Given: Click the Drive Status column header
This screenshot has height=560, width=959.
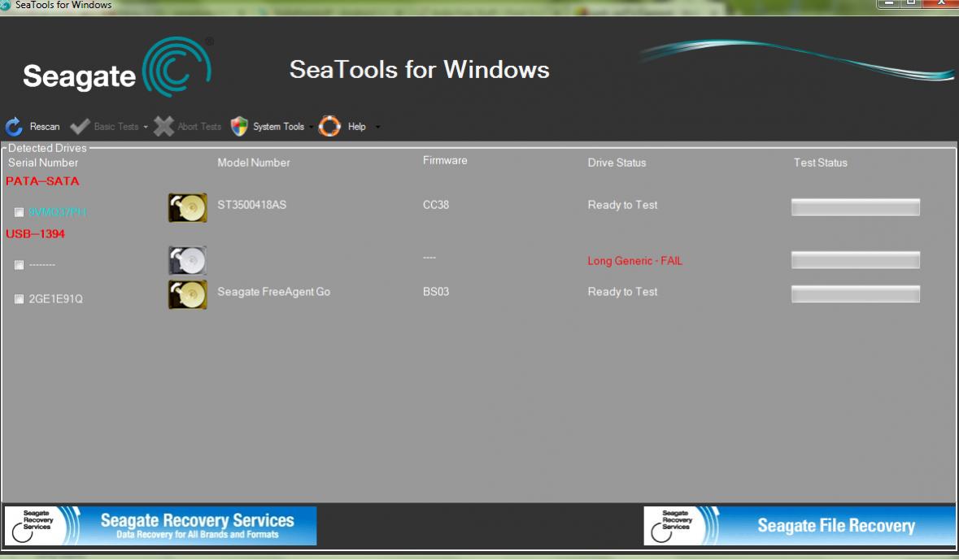Looking at the screenshot, I should [x=617, y=163].
